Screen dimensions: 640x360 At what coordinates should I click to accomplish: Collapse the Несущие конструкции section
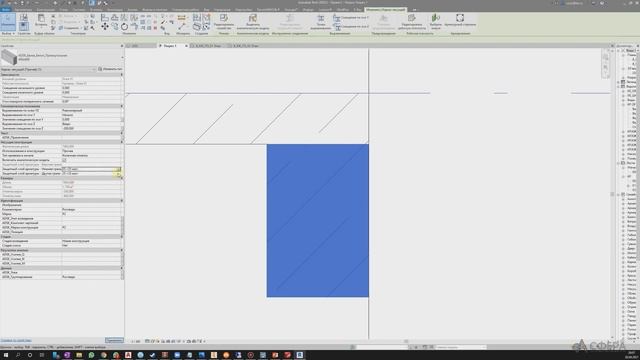click(122, 142)
